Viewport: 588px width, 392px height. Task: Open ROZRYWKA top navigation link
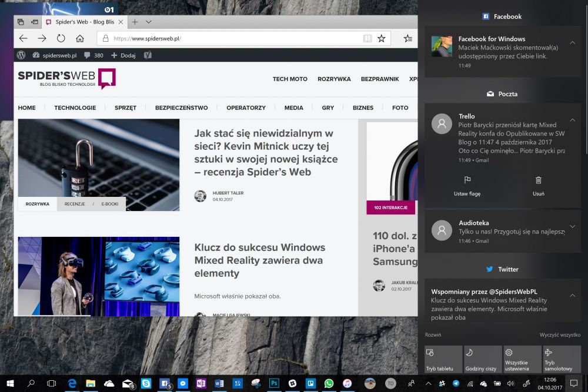pyautogui.click(x=334, y=79)
